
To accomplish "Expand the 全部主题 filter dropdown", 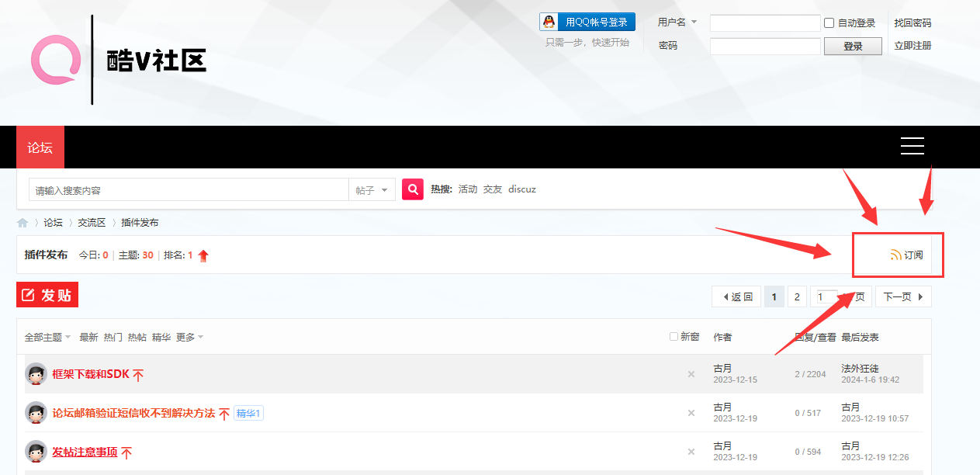I will pyautogui.click(x=47, y=338).
